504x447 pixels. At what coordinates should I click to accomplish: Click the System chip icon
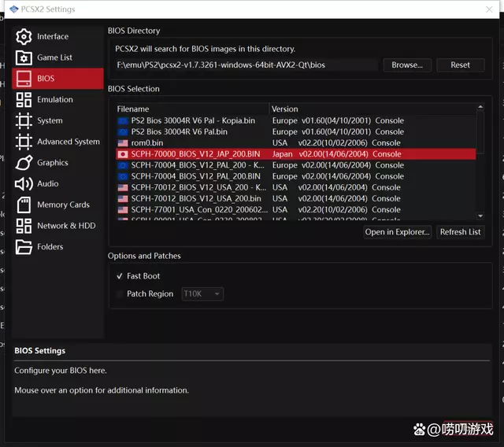24,120
